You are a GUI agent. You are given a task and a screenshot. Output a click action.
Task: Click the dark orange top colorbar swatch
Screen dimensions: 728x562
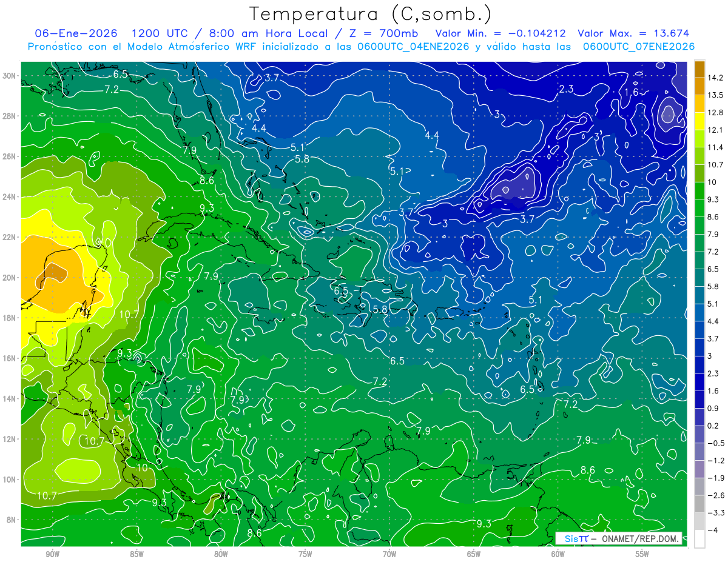(x=699, y=69)
